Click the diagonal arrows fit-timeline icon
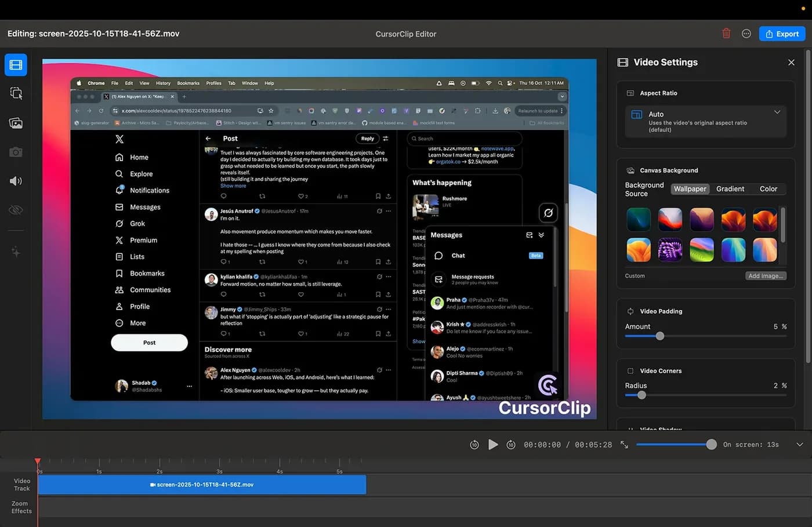Screen dimensions: 812x527 click(x=624, y=445)
